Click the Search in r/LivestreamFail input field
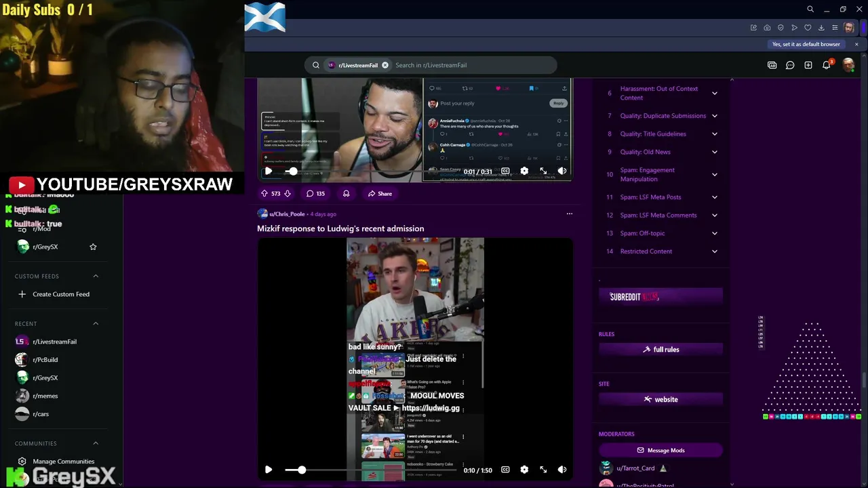This screenshot has height=488, width=868. pyautogui.click(x=473, y=65)
